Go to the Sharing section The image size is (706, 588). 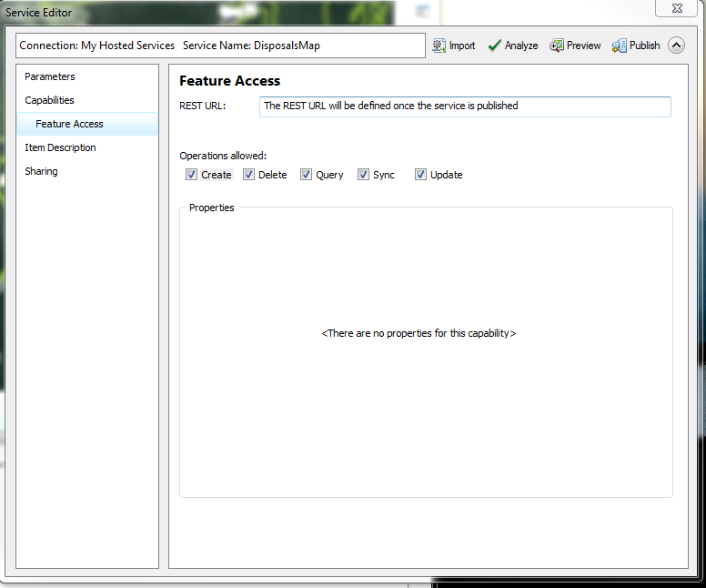point(41,171)
